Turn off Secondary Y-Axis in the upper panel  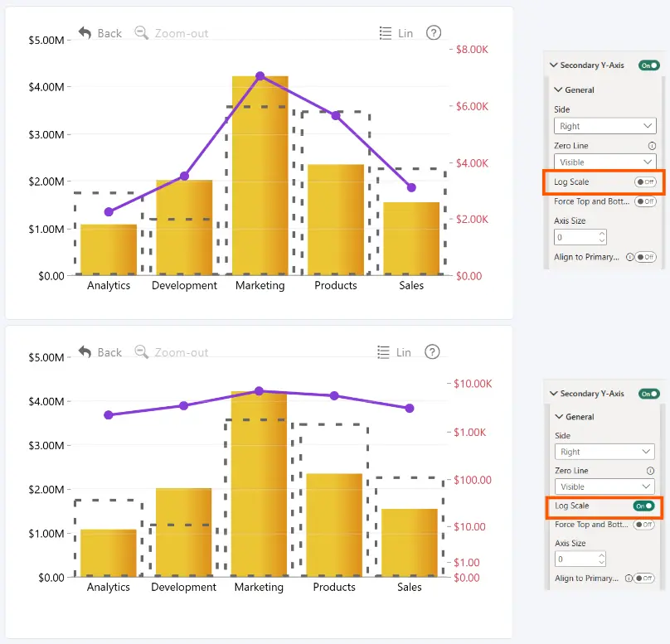pos(649,65)
